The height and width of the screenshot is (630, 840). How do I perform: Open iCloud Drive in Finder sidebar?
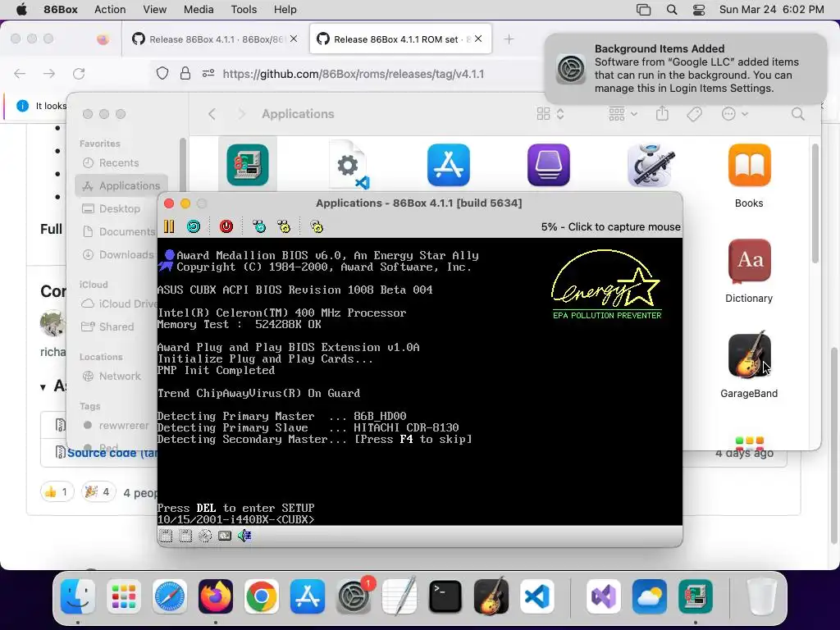tap(119, 304)
